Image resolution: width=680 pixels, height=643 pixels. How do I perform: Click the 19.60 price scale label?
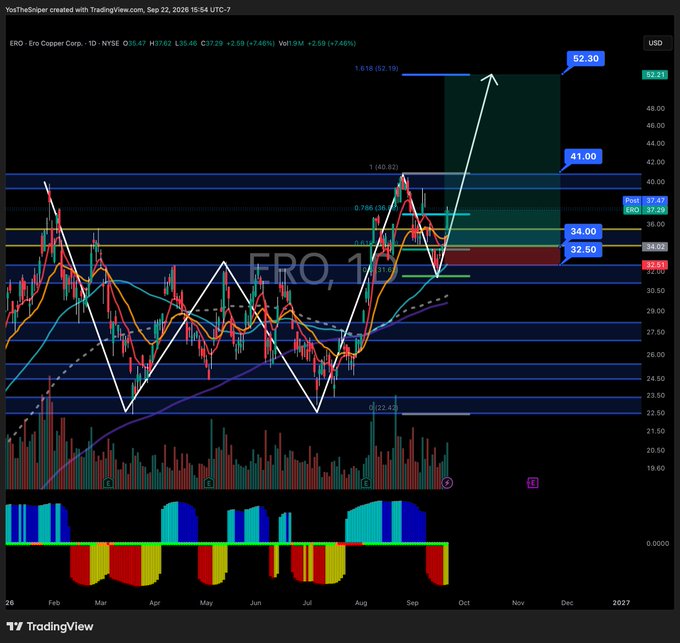coord(655,468)
